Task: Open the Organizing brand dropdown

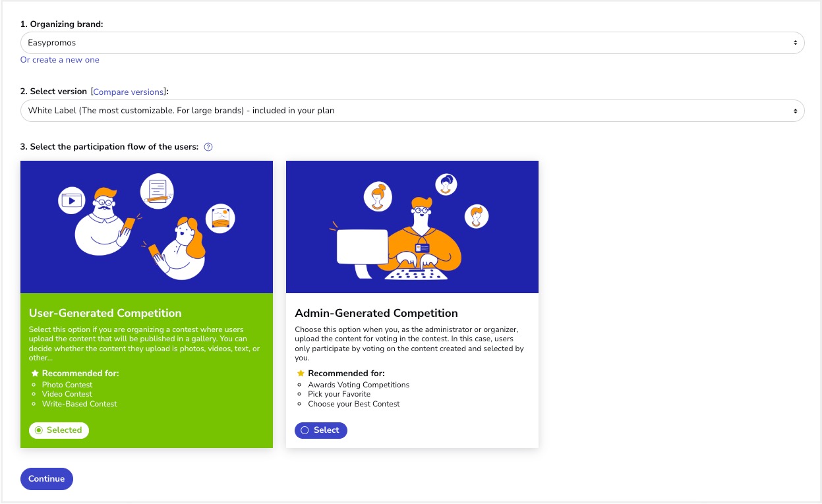Action: (412, 43)
